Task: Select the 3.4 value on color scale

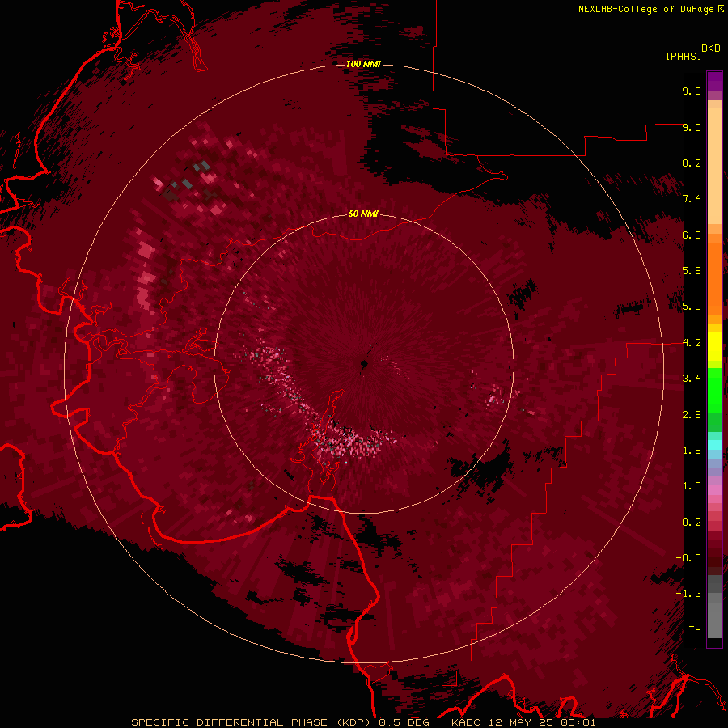Action: coord(692,379)
